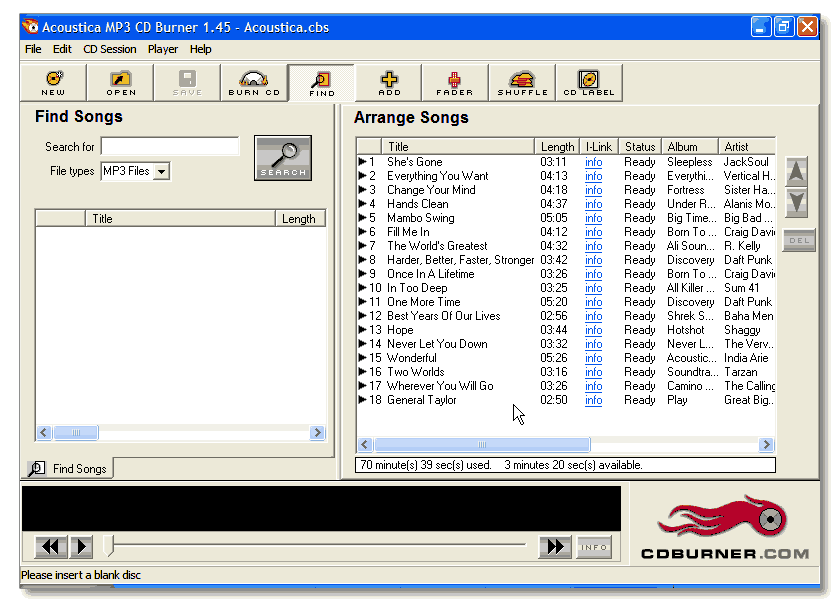Open the info link for Harder, Better, Faster, Stronger
840x603 pixels.
(594, 260)
